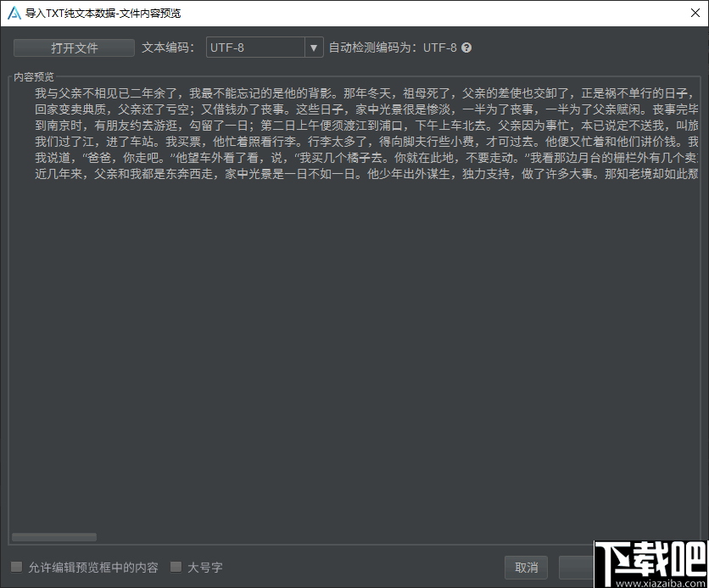Click the triangular logo icon at top left
Image resolution: width=709 pixels, height=588 pixels.
click(x=12, y=13)
